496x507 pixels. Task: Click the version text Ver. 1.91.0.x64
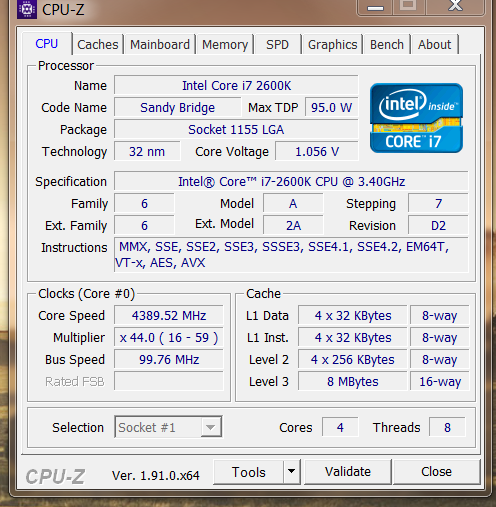coord(156,475)
